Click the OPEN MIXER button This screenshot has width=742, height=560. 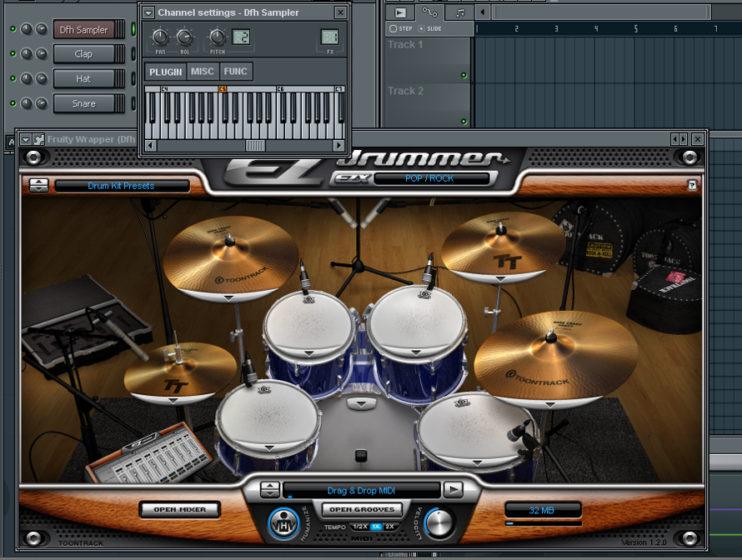pyautogui.click(x=180, y=509)
